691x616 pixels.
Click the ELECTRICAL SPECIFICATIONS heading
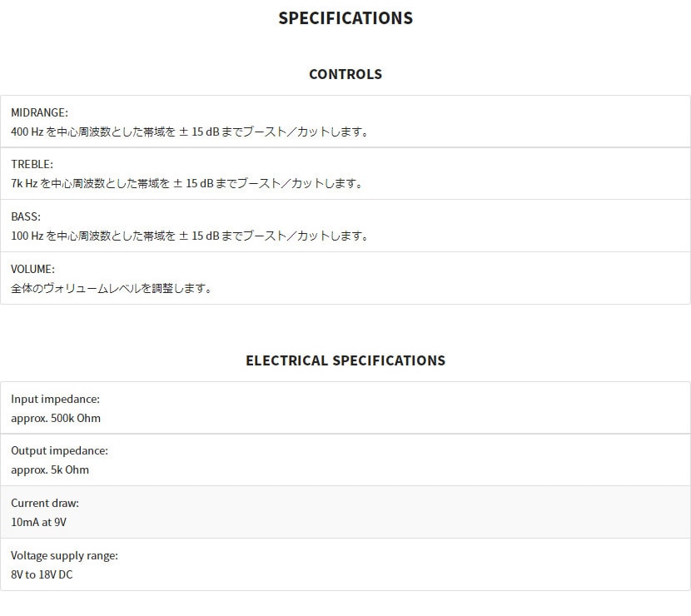[x=345, y=360]
